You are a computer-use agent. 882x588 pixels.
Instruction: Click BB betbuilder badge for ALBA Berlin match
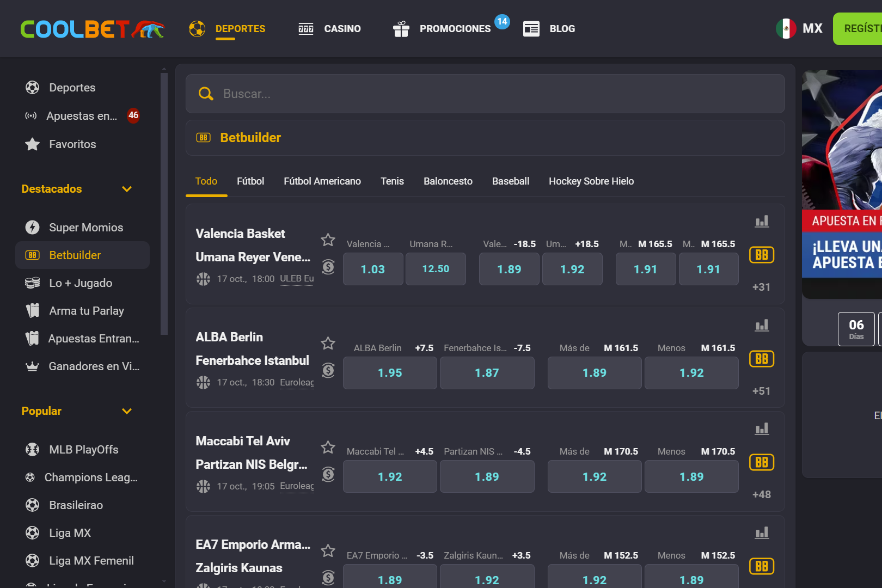click(762, 359)
